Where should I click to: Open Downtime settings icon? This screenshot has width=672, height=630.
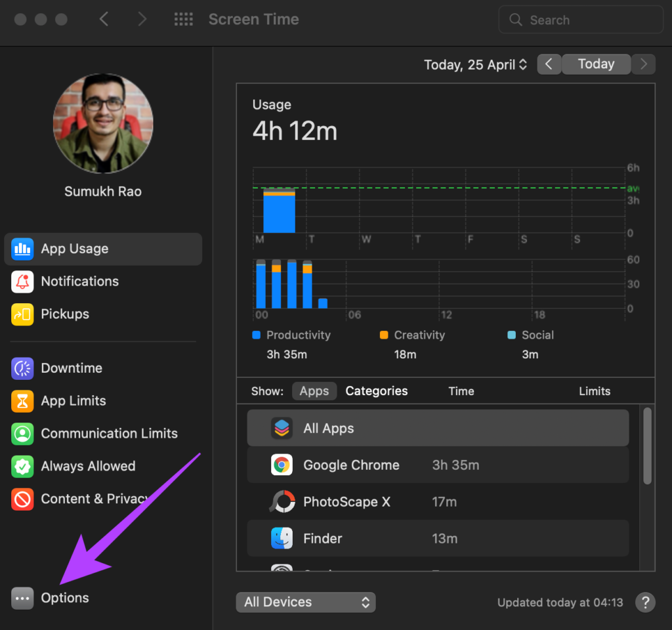point(22,368)
